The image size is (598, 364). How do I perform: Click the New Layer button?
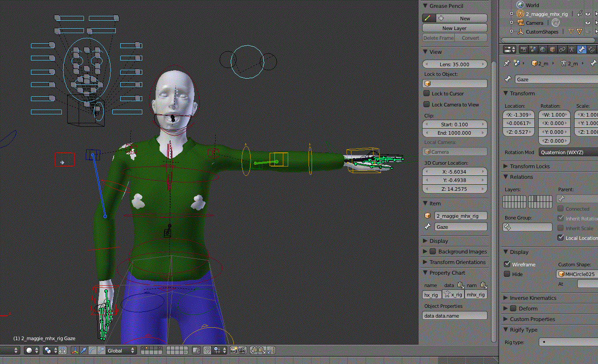pyautogui.click(x=455, y=28)
